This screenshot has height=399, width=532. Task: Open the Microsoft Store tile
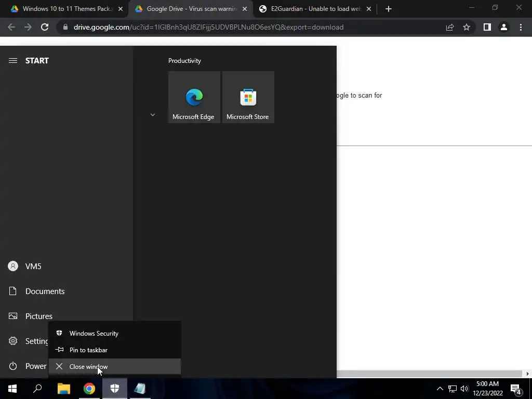click(248, 97)
